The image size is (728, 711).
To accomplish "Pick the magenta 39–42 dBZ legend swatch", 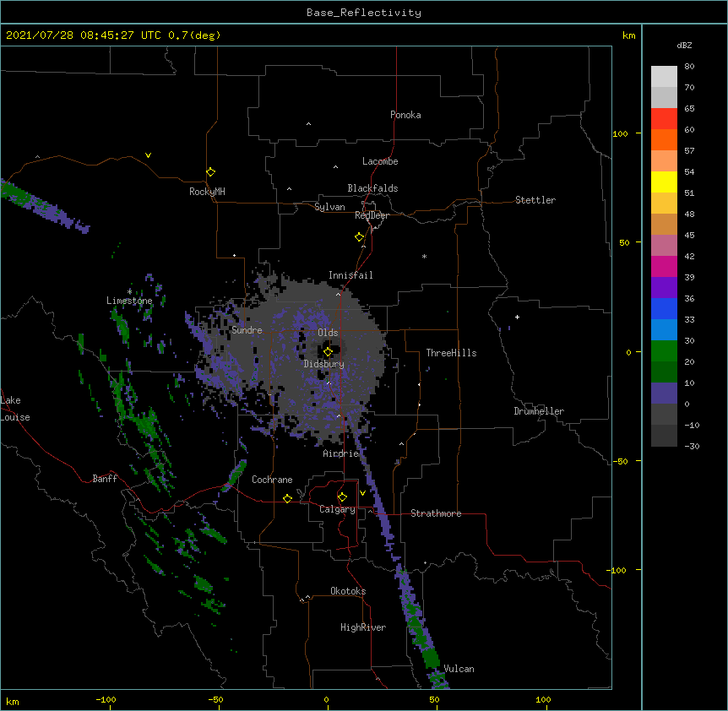I will (x=664, y=266).
